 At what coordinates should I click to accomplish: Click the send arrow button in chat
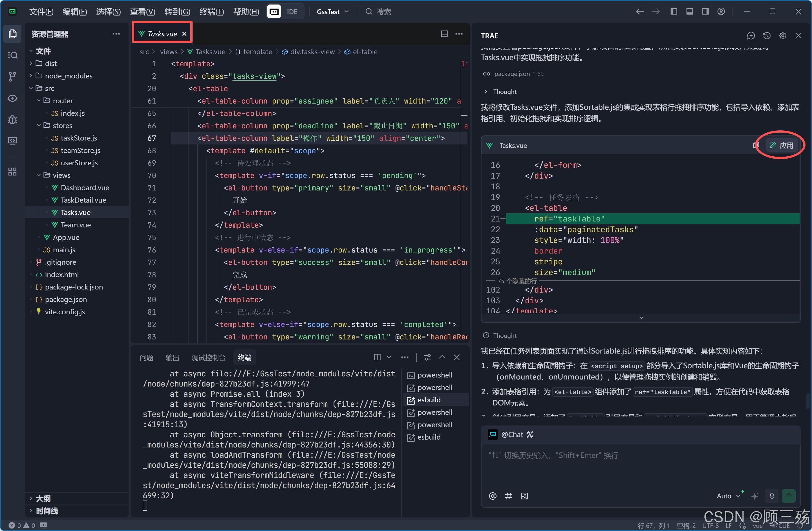pos(789,496)
